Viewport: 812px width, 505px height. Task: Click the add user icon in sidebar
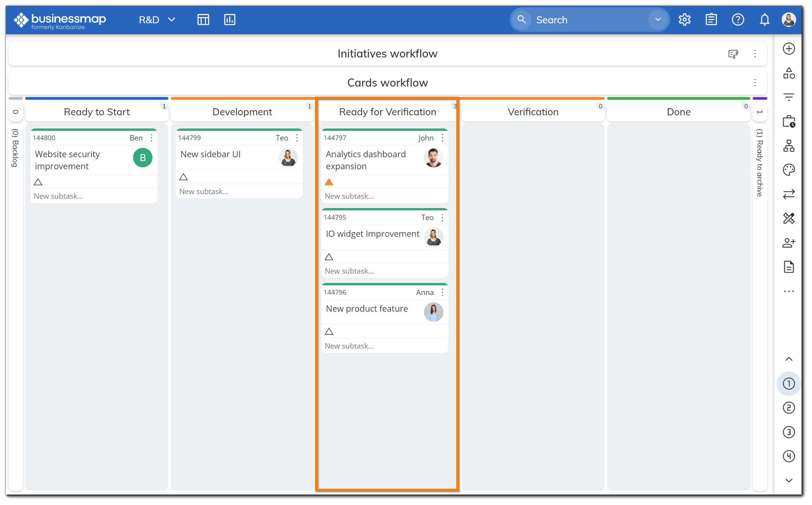click(789, 243)
